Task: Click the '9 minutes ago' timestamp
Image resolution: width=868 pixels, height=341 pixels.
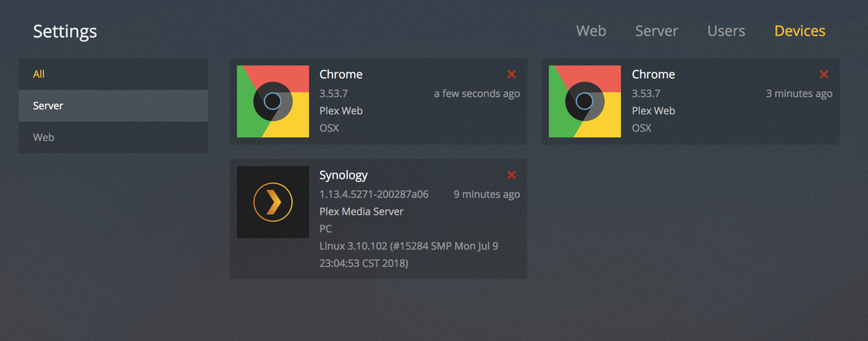Action: (487, 194)
